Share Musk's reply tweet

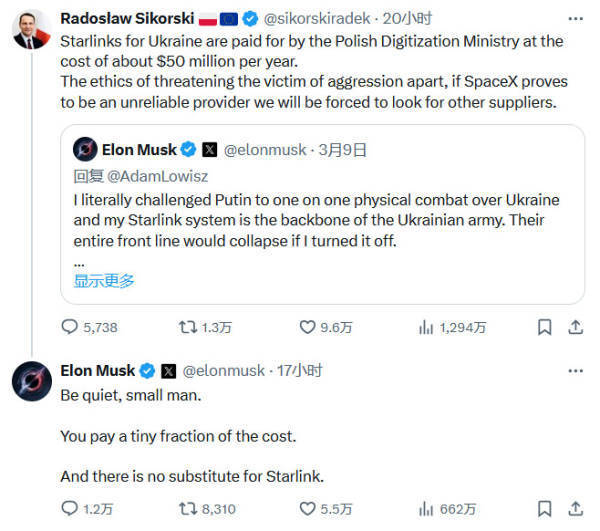click(576, 509)
